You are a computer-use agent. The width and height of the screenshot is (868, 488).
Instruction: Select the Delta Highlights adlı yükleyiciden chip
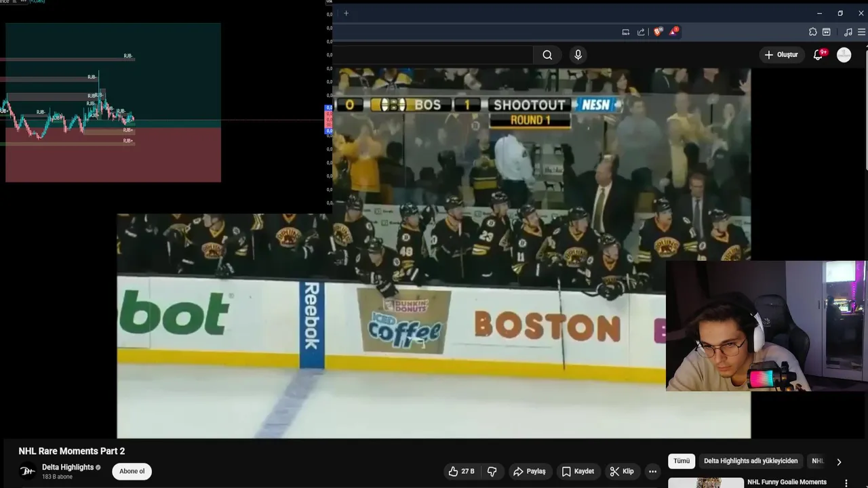coord(751,461)
